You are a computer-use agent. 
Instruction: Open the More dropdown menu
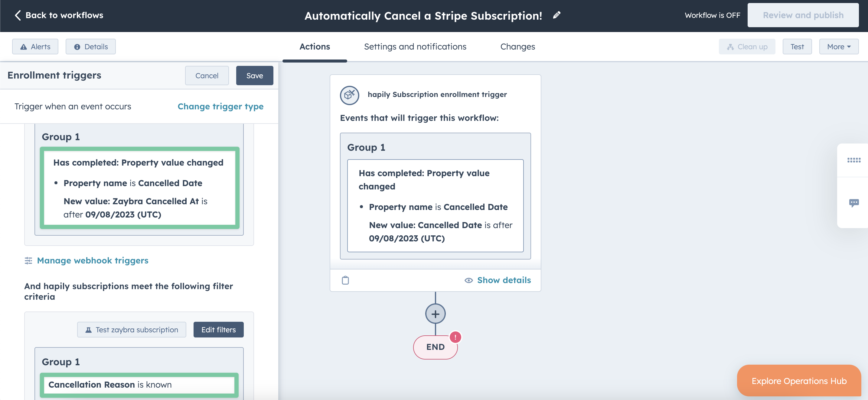(x=838, y=47)
